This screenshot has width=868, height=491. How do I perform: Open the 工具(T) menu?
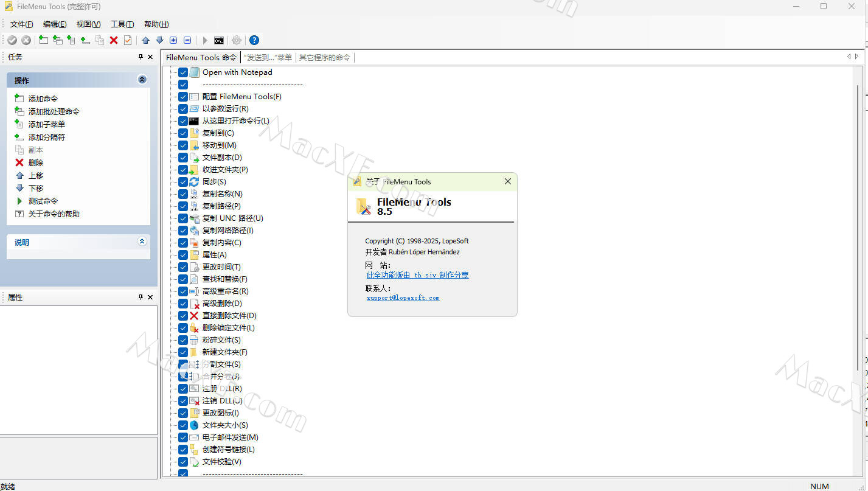pyautogui.click(x=122, y=24)
